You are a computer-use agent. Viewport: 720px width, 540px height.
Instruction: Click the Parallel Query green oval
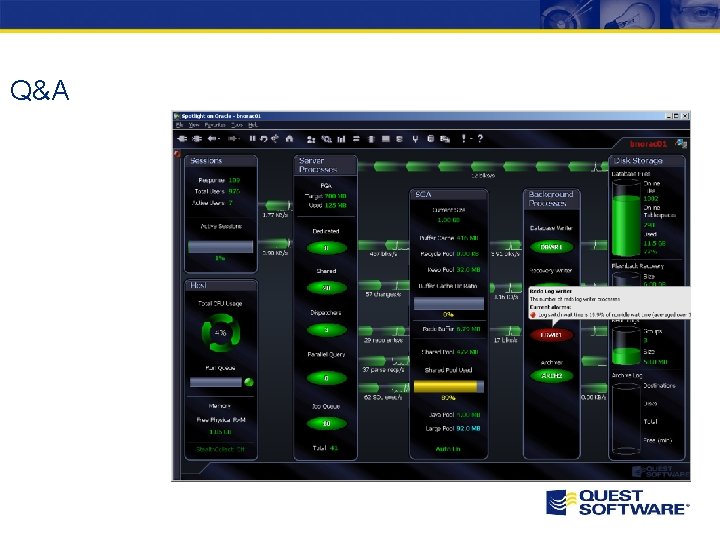[326, 378]
